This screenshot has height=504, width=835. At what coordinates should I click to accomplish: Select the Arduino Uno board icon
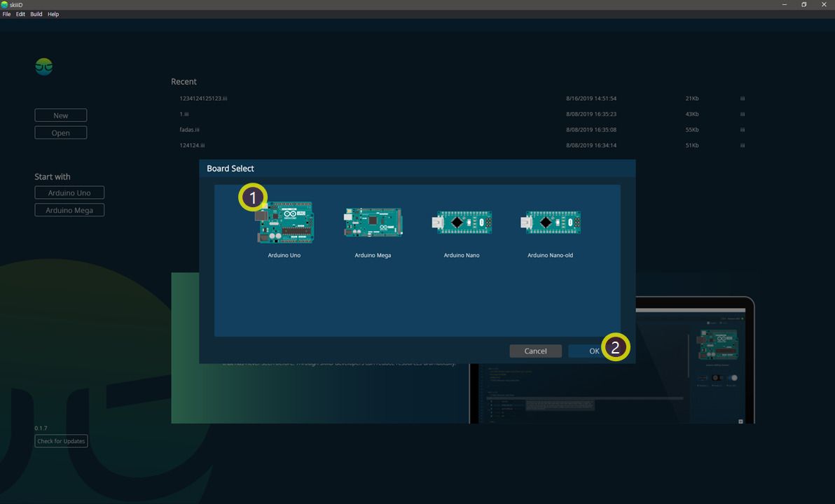click(285, 222)
